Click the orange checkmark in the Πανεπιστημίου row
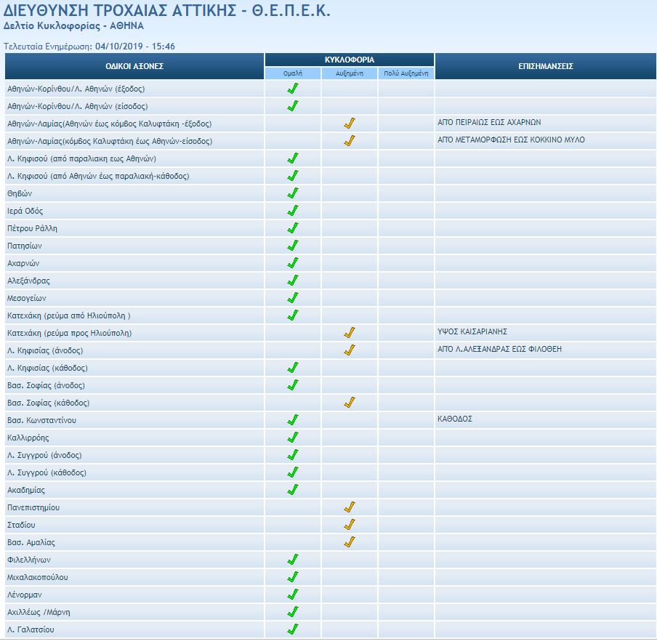Image resolution: width=657 pixels, height=644 pixels. 350,507
